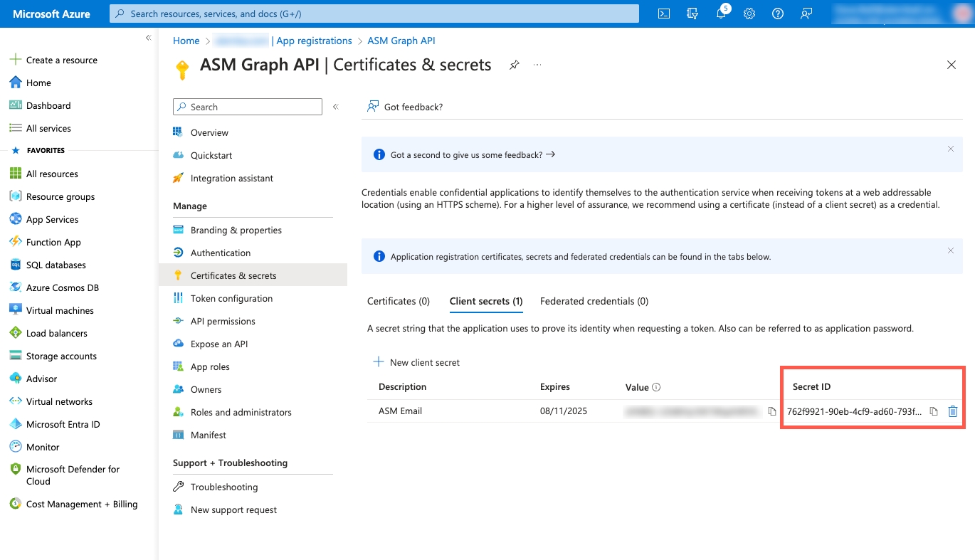This screenshot has height=560, width=975.
Task: Open API permissions in Manage menu
Action: [222, 321]
